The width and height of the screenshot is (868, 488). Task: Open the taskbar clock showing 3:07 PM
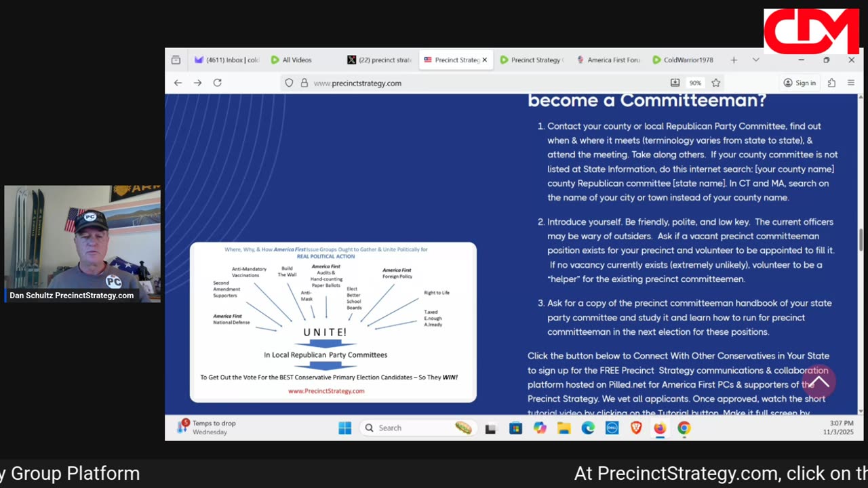[x=840, y=428]
